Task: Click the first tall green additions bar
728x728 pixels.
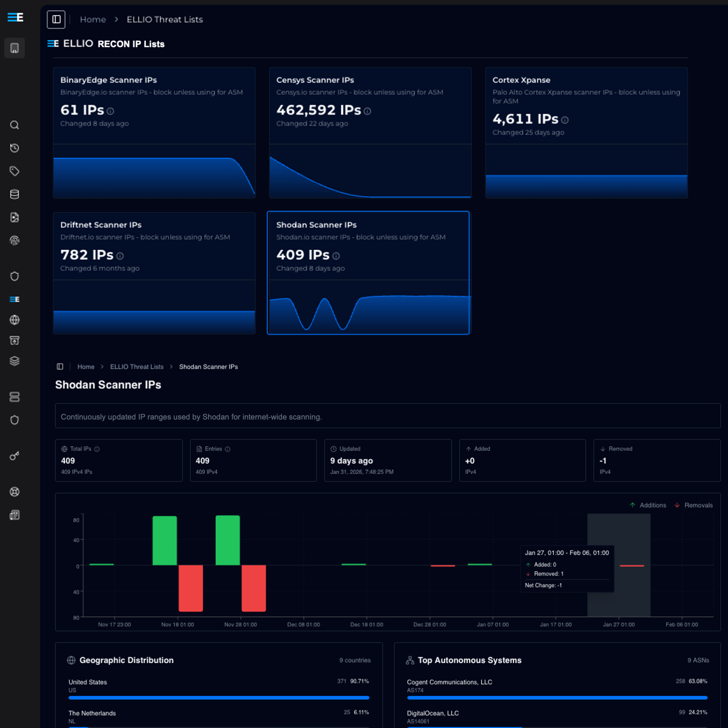Action: [x=165, y=540]
